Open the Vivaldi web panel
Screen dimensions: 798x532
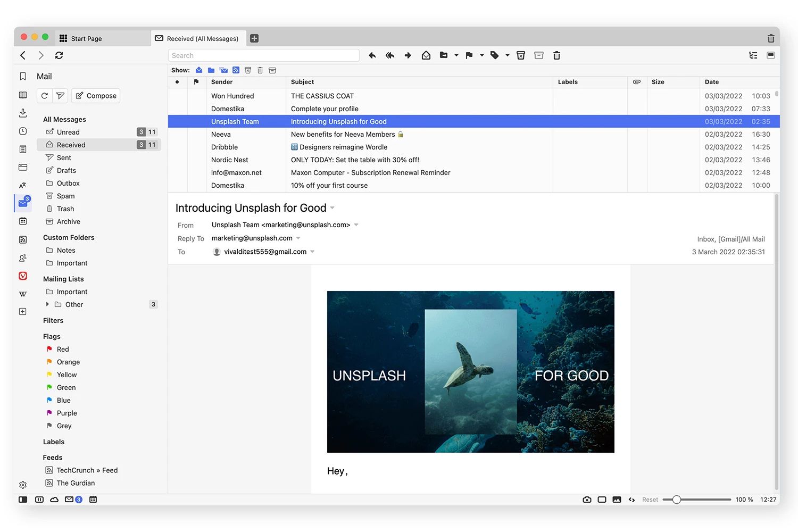pyautogui.click(x=23, y=276)
